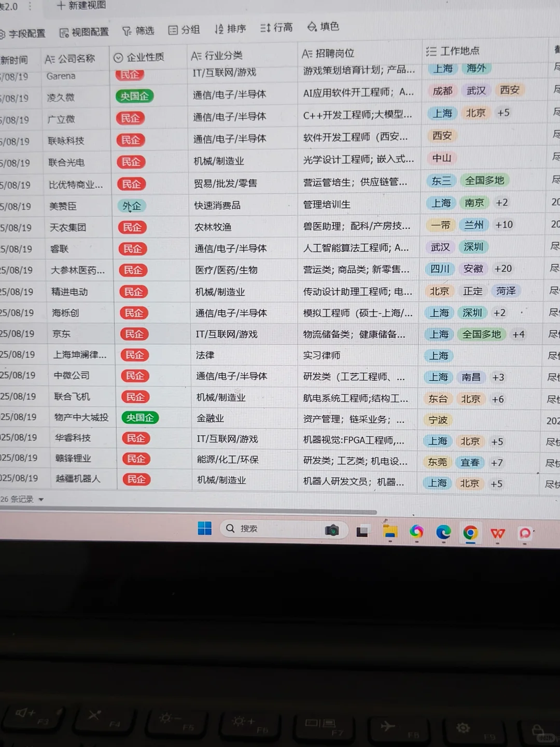This screenshot has width=560, height=747.
Task: Click the 央国企 tag in 物产中大城投 row
Action: pyautogui.click(x=140, y=418)
